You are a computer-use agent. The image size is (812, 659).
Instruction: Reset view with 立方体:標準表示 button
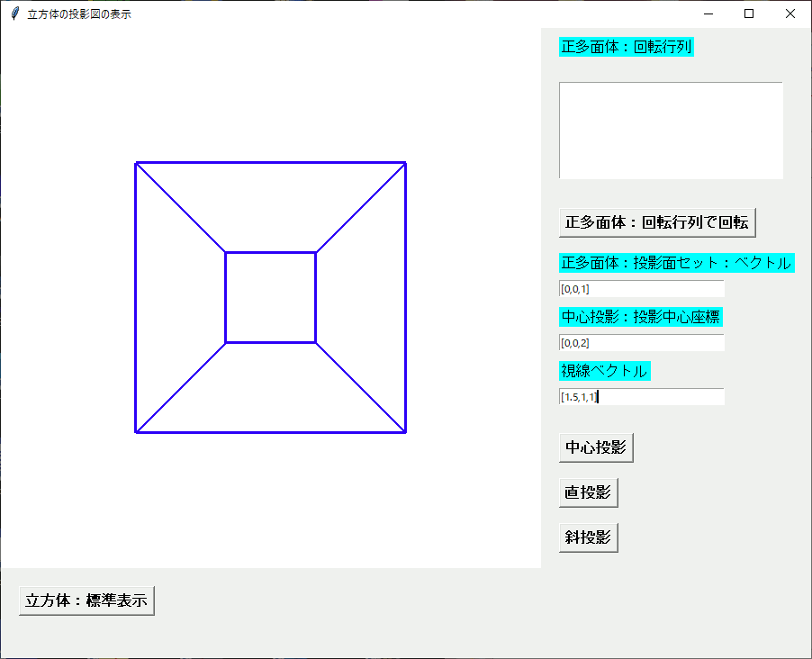coord(86,601)
